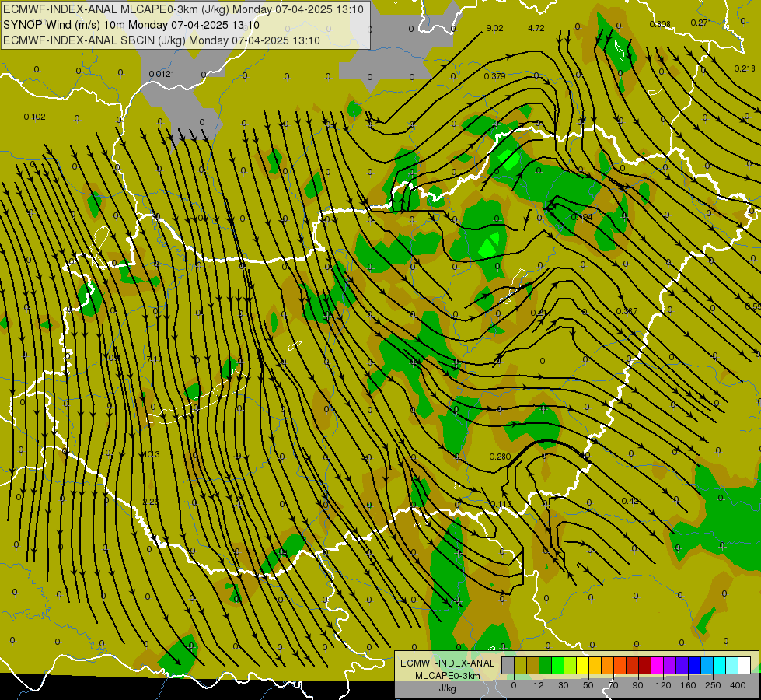The width and height of the screenshot is (761, 700).
Task: Click the legend tick label 120
Action: (664, 685)
